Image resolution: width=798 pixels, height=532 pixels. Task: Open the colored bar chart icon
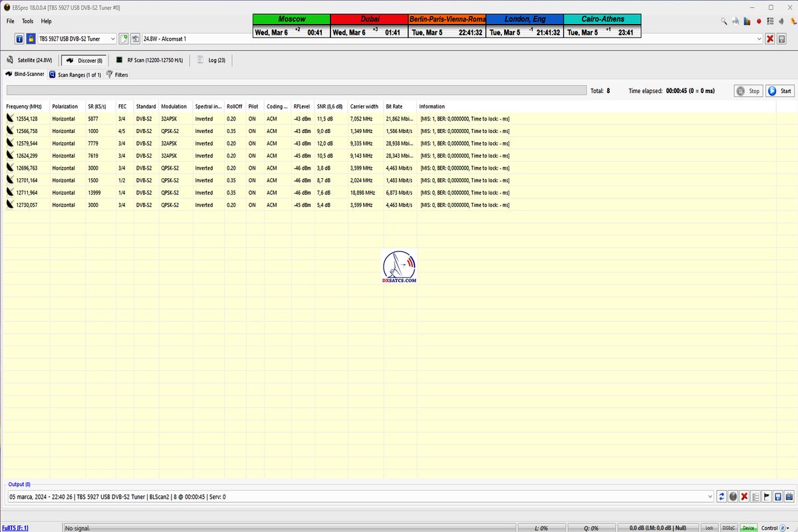(747, 21)
